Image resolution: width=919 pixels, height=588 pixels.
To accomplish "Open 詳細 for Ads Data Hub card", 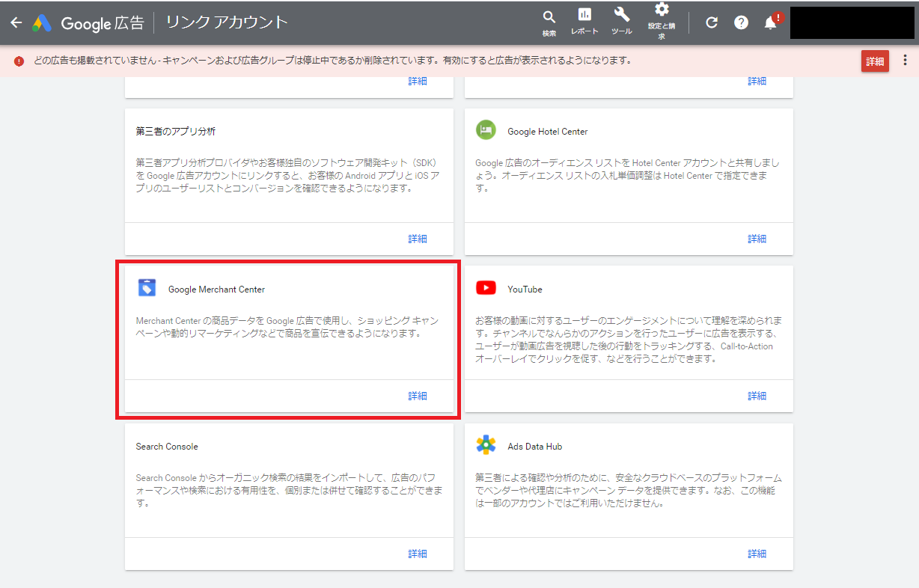I will point(757,554).
